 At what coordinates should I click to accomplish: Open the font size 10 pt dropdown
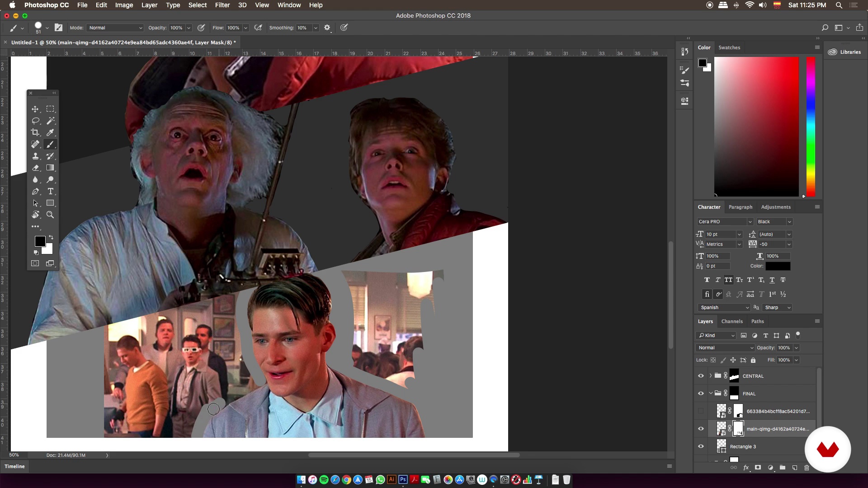[x=739, y=234]
